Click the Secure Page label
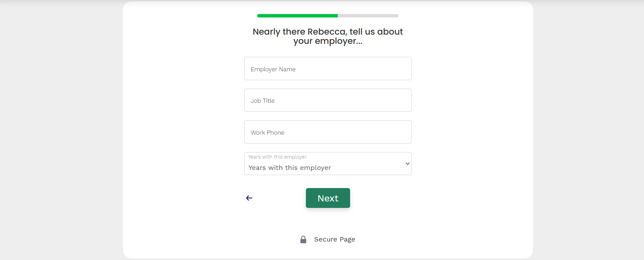 tap(334, 239)
